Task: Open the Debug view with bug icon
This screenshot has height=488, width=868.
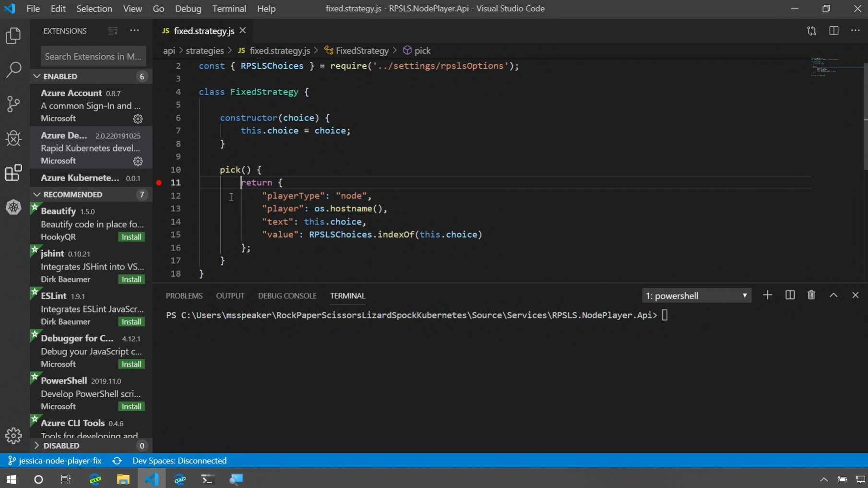Action: [13, 138]
